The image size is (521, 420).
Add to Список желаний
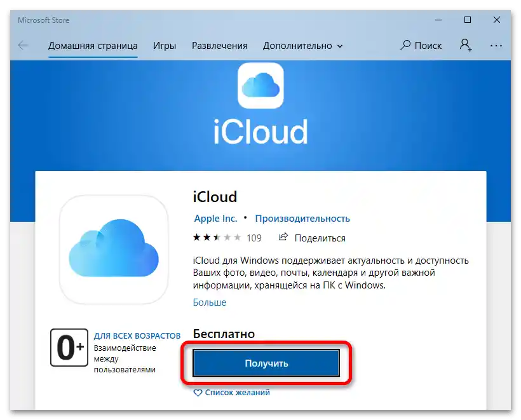(237, 393)
